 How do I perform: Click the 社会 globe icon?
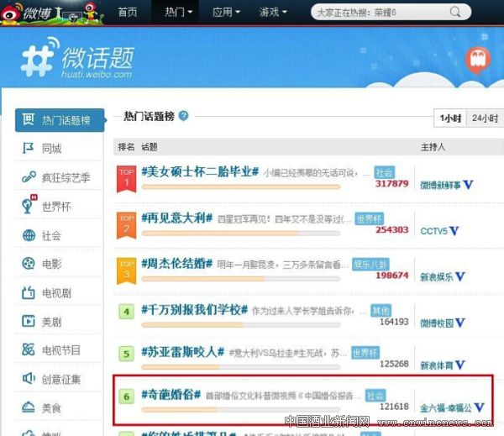(x=29, y=235)
